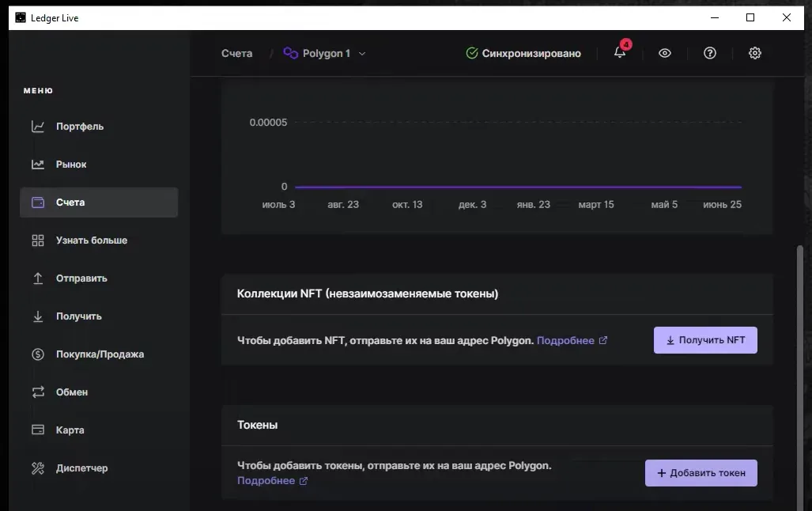
Task: Open settings gear icon
Action: click(x=755, y=53)
